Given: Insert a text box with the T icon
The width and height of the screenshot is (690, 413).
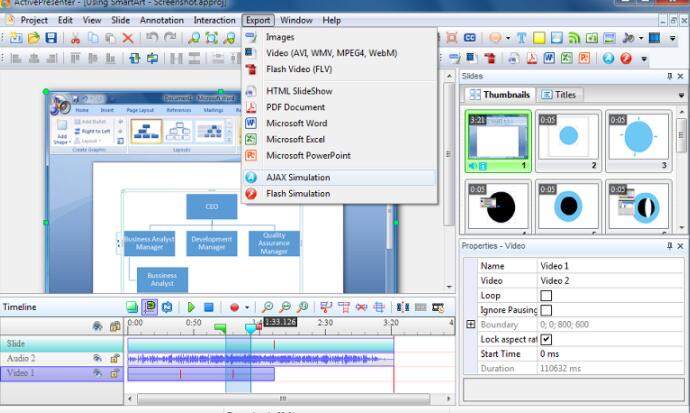Looking at the screenshot, I should pos(521,38).
